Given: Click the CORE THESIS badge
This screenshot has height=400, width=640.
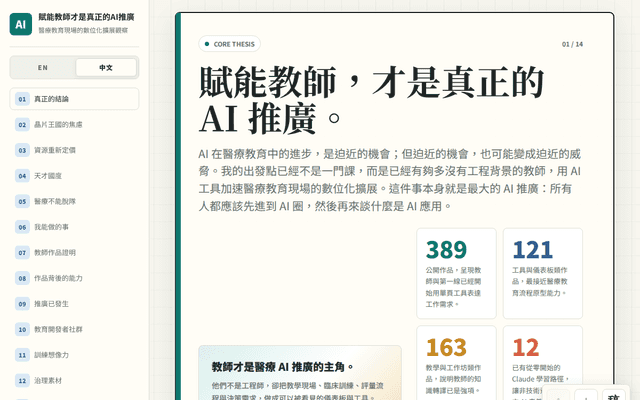Looking at the screenshot, I should point(229,44).
